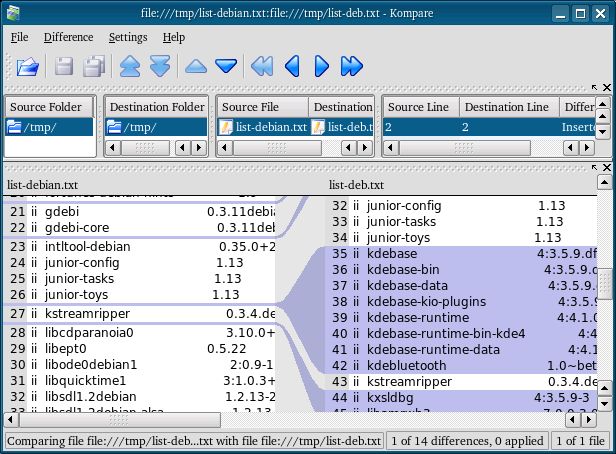Click Destination column header in file list
The image size is (616, 454).
coord(341,107)
